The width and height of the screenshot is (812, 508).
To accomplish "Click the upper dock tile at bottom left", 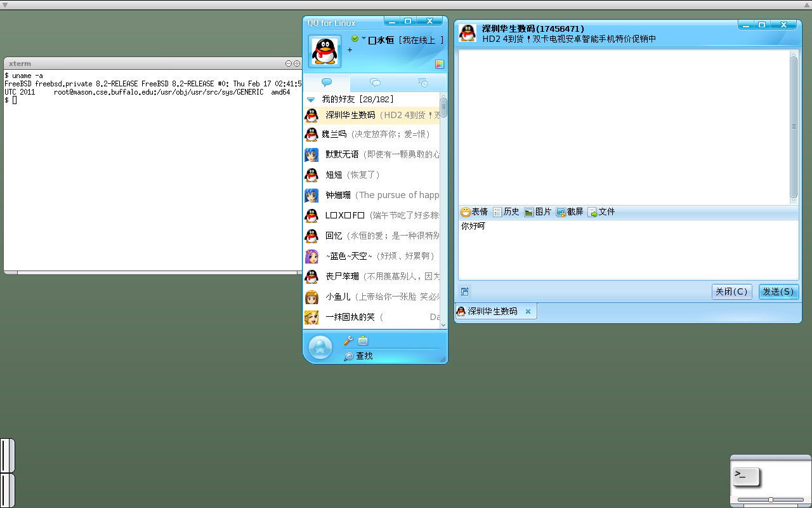I will coord(7,455).
